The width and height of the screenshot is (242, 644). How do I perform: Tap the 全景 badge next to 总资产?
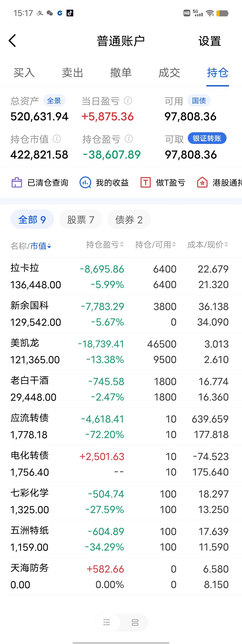click(54, 101)
